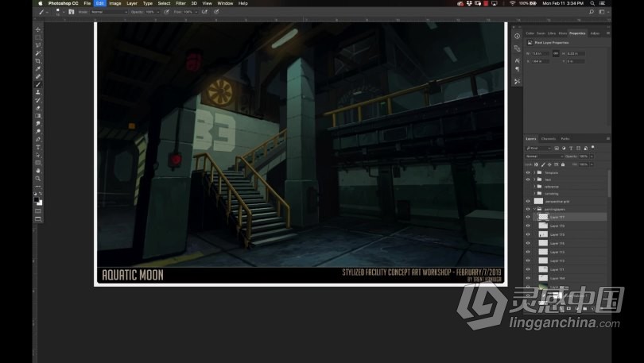Select the Gradient tool
This screenshot has width=644, height=363.
click(38, 116)
